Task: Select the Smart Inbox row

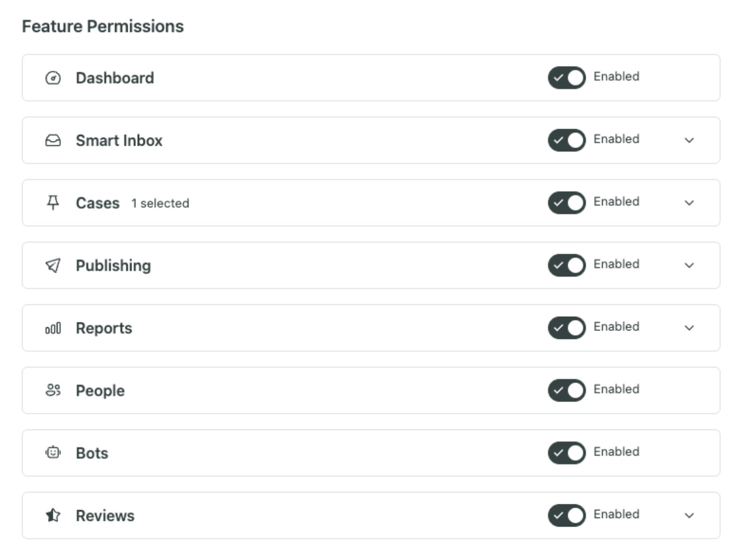Action: coord(330,140)
